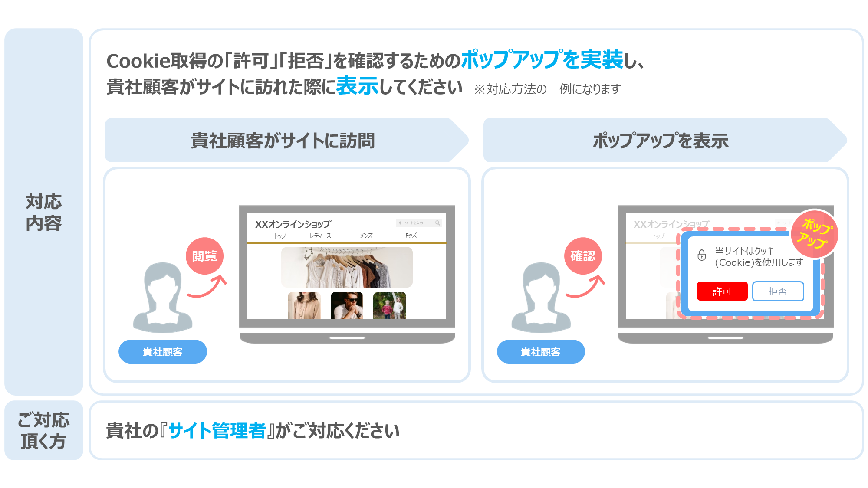The height and width of the screenshot is (488, 868).
Task: Click the woman in beige blouse thumbnail
Action: tap(304, 306)
